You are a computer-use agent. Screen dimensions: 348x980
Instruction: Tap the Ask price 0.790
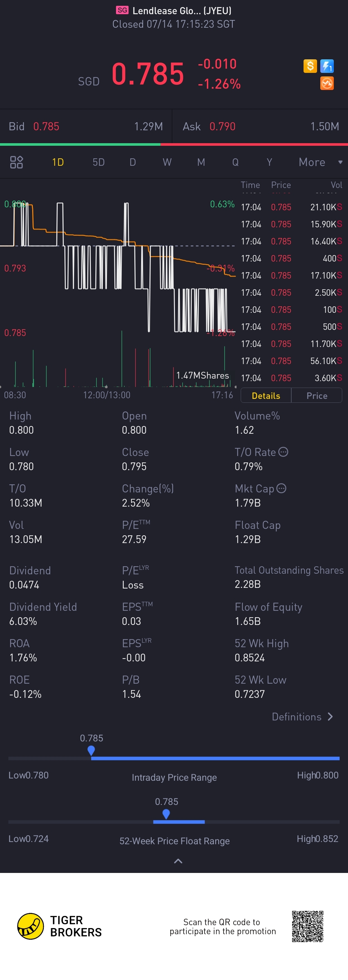click(222, 127)
